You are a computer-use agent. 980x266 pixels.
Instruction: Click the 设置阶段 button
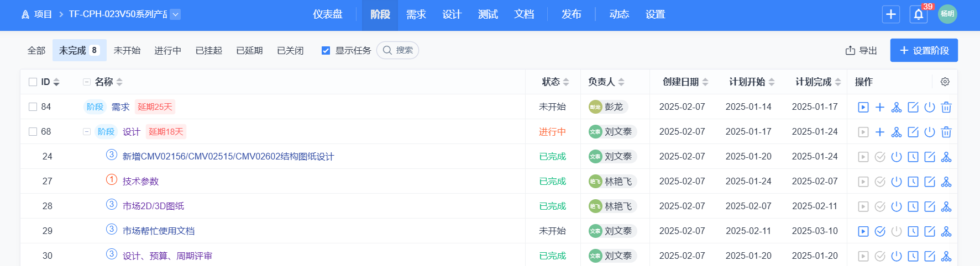(x=924, y=51)
